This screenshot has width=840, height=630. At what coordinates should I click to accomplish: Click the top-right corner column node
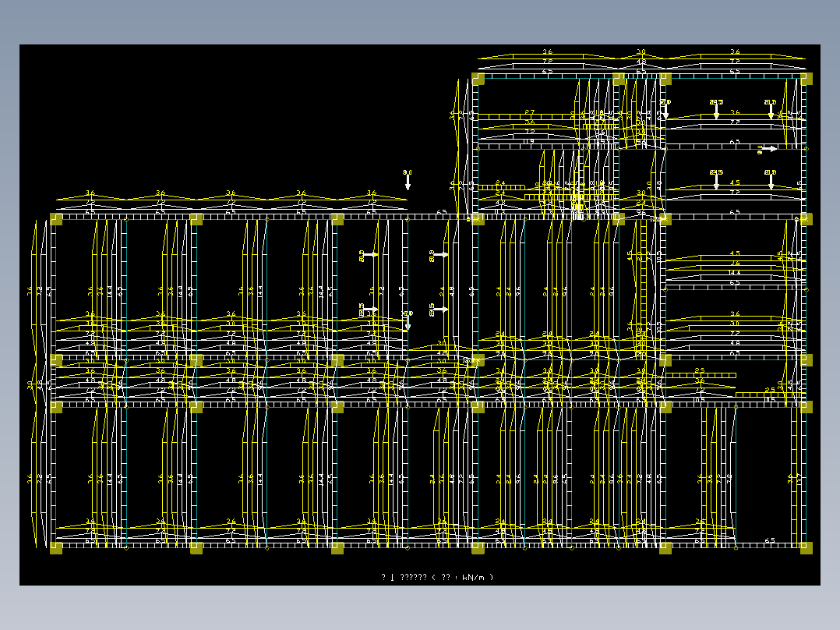806,79
